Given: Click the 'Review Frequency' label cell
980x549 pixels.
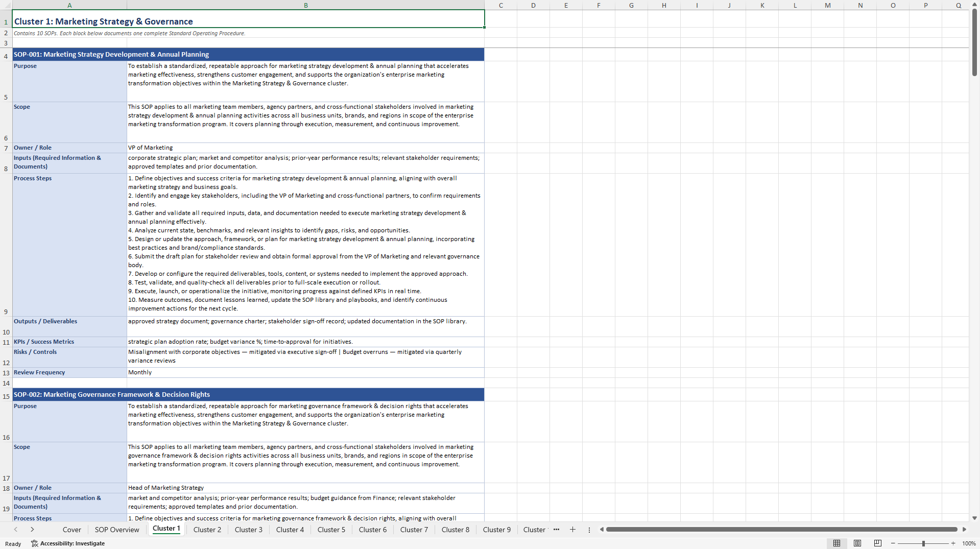Looking at the screenshot, I should [69, 372].
